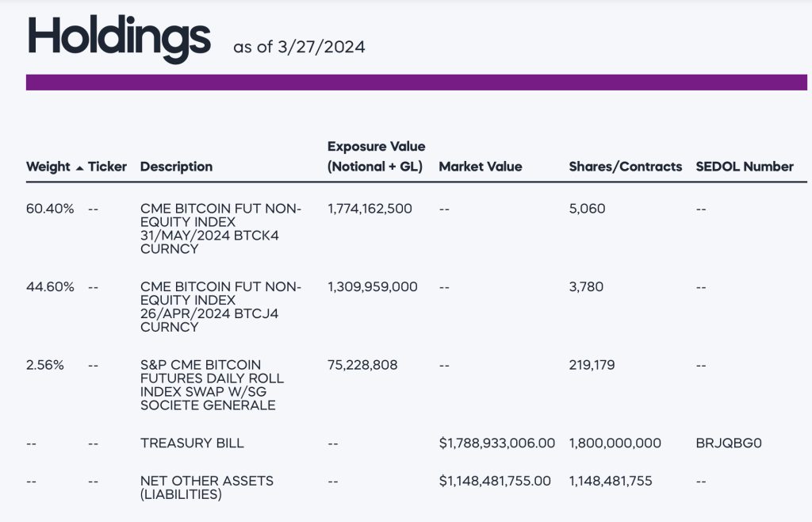Click the Description column header
Viewport: 812px width, 522px height.
pos(176,167)
